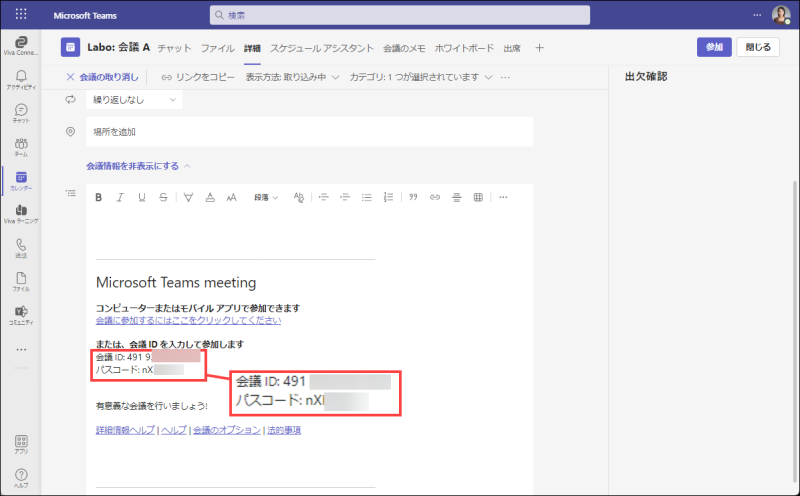Click the 参加 join button
Screen dimensions: 800x496
point(714,47)
